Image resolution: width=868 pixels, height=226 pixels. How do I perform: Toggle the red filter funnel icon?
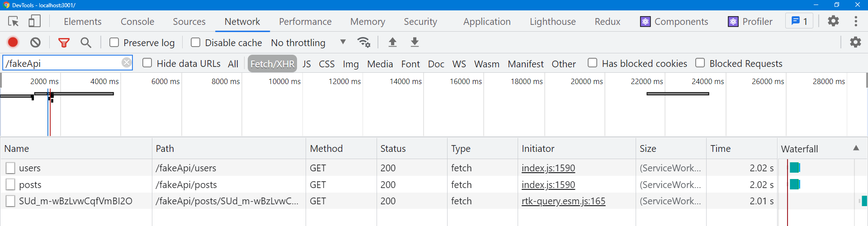click(x=64, y=42)
